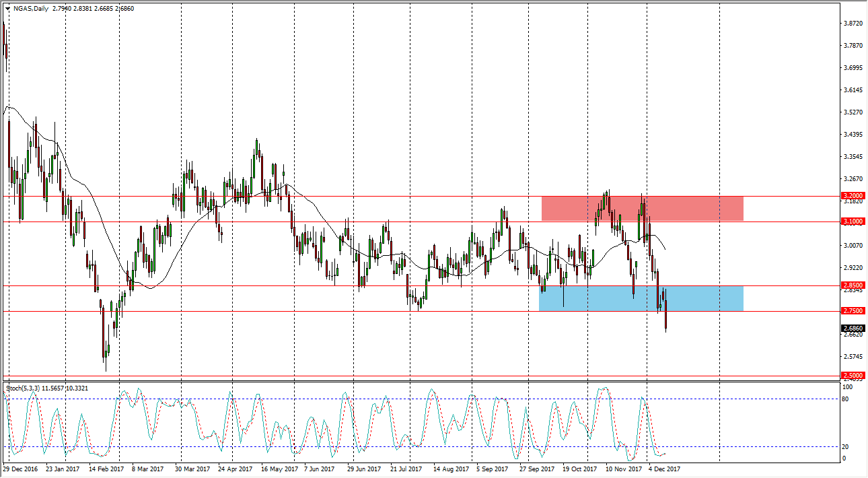The image size is (868, 478).
Task: Click the 2.5745 price axis label
Action: (x=853, y=357)
